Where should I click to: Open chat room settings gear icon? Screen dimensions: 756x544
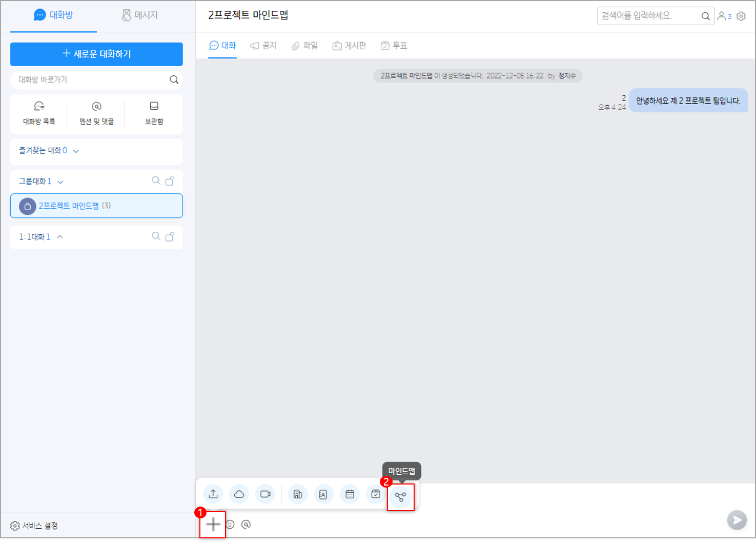tap(741, 16)
